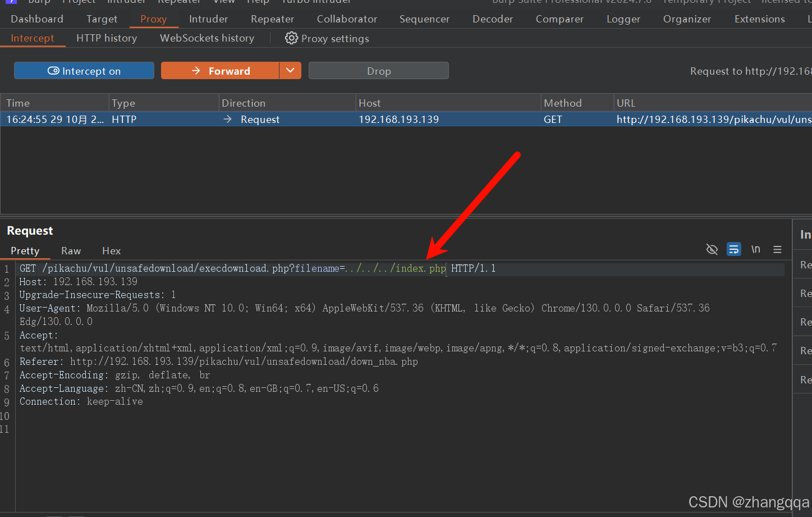Click the Accept-Encoding header line

click(114, 375)
